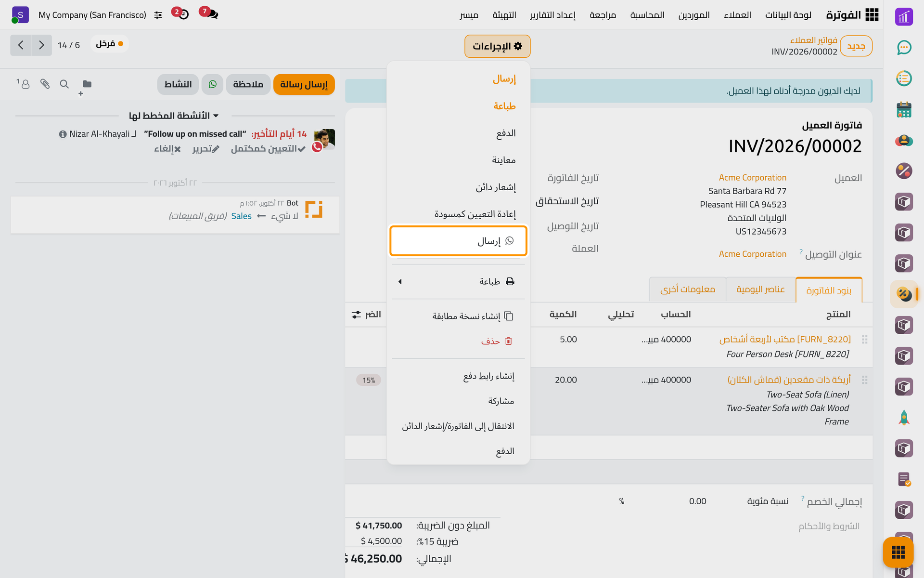Click the search magnifier icon in chatter
The image size is (924, 578).
click(x=64, y=84)
